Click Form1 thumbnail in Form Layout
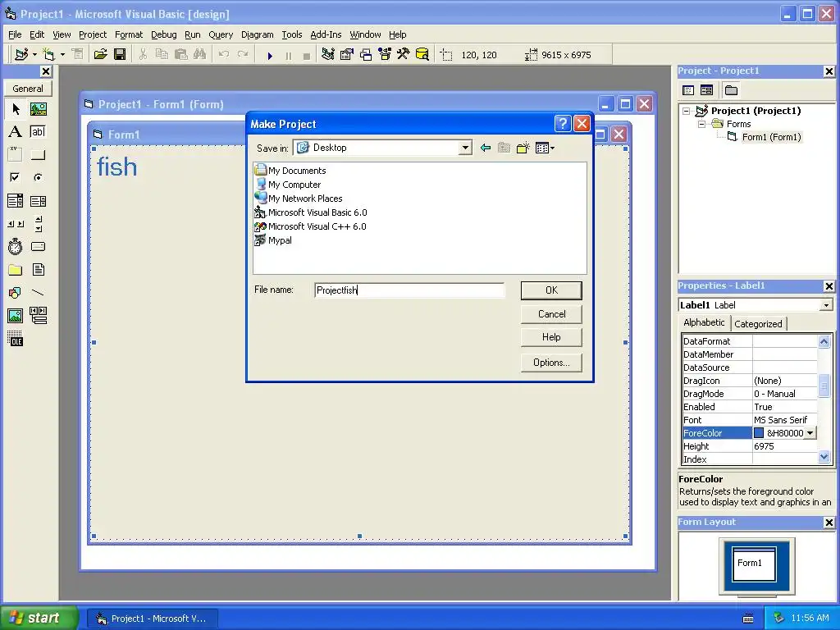 tap(754, 564)
